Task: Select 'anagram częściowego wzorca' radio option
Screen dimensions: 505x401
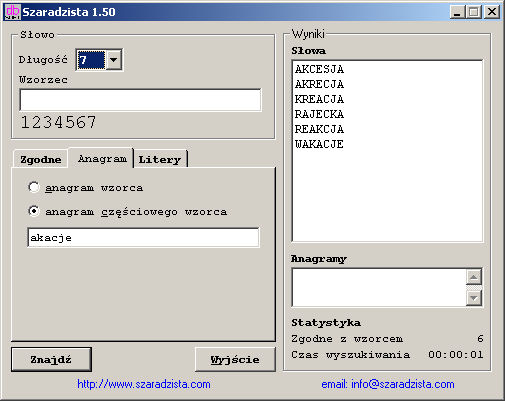Action: (34, 211)
